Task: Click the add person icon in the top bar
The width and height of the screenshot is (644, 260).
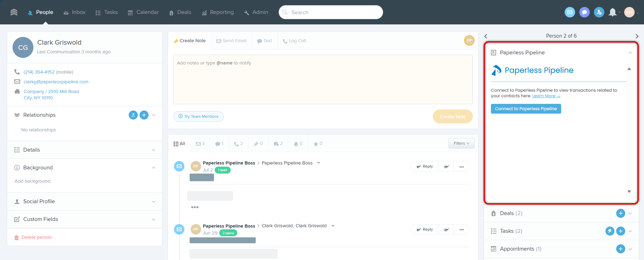Action: click(x=599, y=12)
